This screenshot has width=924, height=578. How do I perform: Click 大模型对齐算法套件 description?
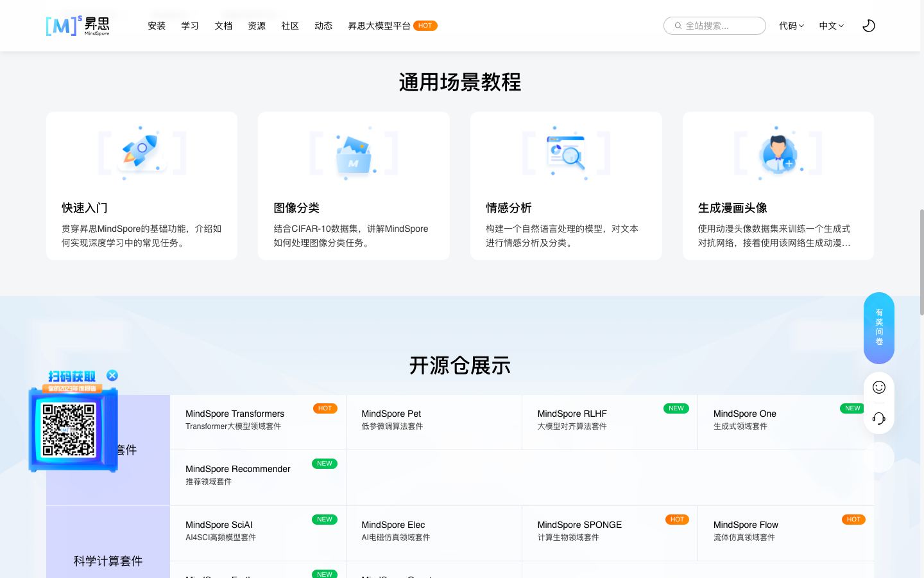[572, 426]
